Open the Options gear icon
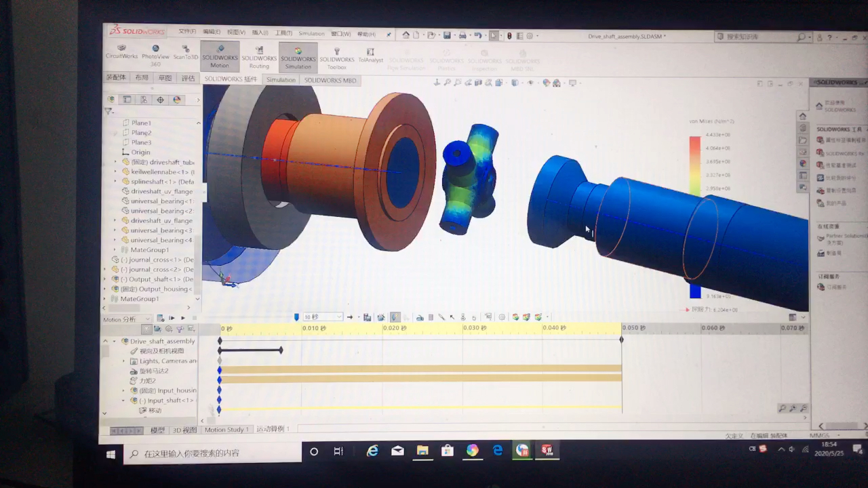This screenshot has width=868, height=488. (530, 35)
